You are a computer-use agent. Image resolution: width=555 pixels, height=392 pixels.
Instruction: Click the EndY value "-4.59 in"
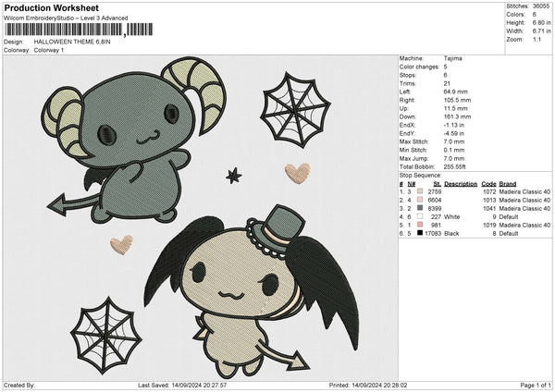point(454,134)
